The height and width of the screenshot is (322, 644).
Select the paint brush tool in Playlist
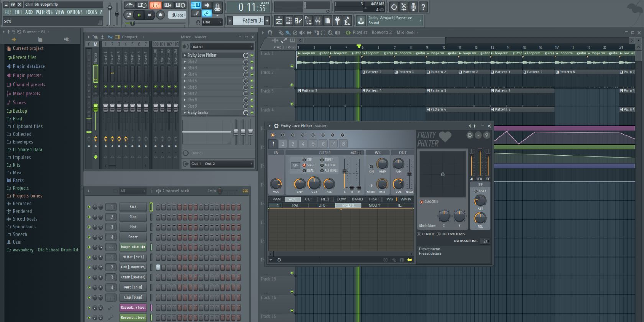click(x=287, y=33)
